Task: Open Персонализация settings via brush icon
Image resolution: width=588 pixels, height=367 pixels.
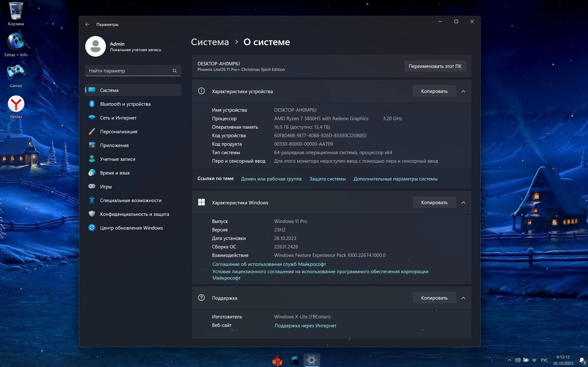Action: click(x=92, y=131)
